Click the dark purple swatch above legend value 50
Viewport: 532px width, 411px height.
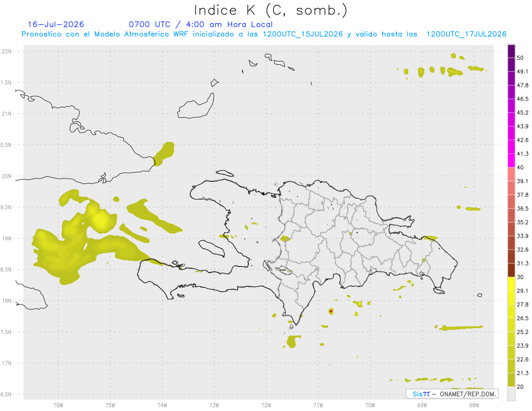click(x=511, y=51)
